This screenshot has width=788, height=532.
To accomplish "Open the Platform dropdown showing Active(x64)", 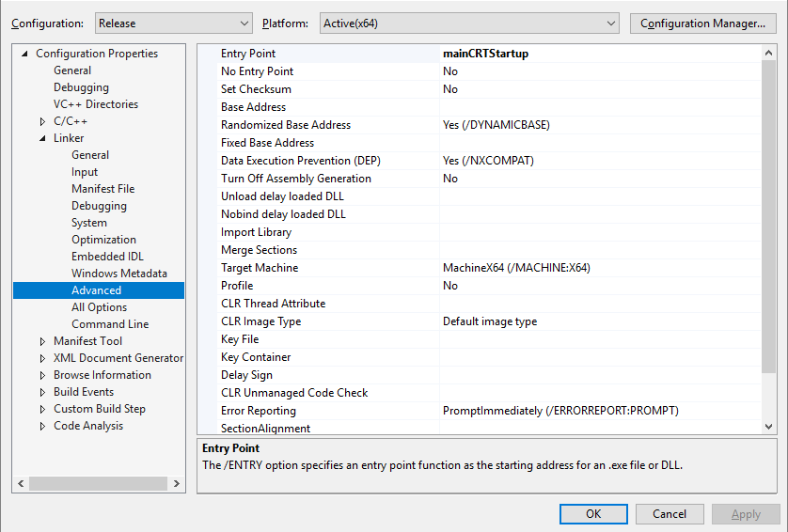I will point(468,23).
